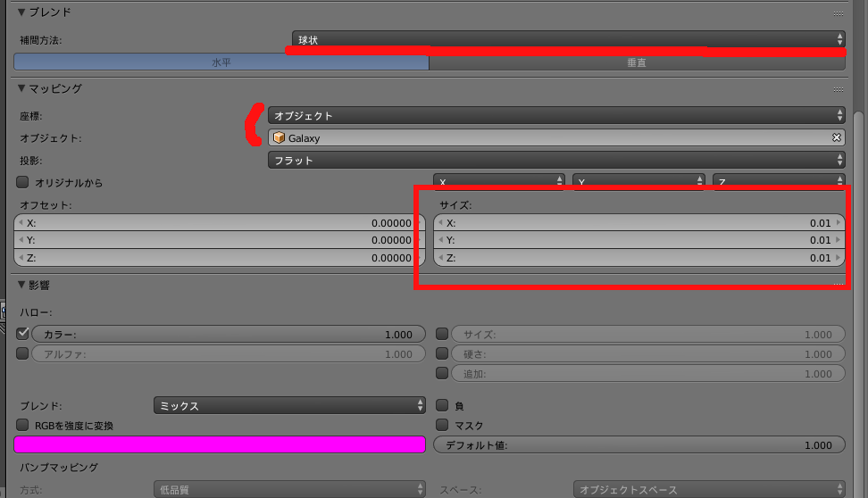Open the Z axis mapping dropdown
This screenshot has width=868, height=498.
coord(779,181)
